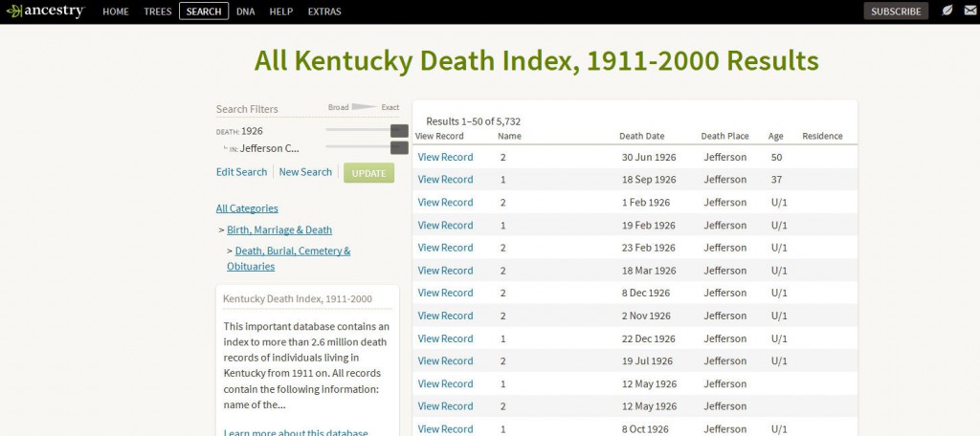Viewport: 980px width, 436px height.
Task: View Record for 8 Dec 1926 death
Action: point(445,293)
